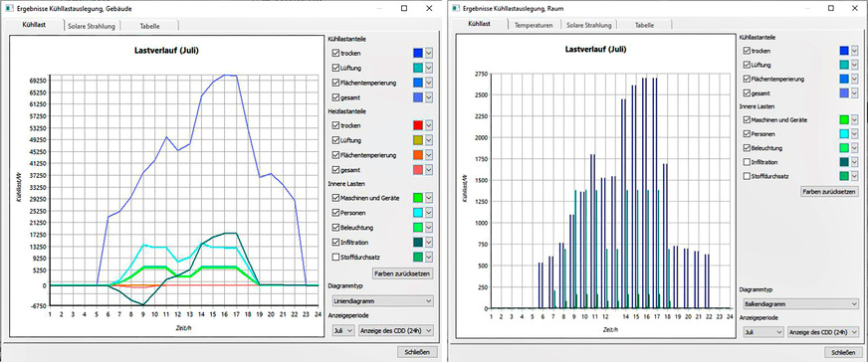868x362 pixels.
Task: Enable Infiltration checkbox in Raum window
Action: (x=747, y=162)
